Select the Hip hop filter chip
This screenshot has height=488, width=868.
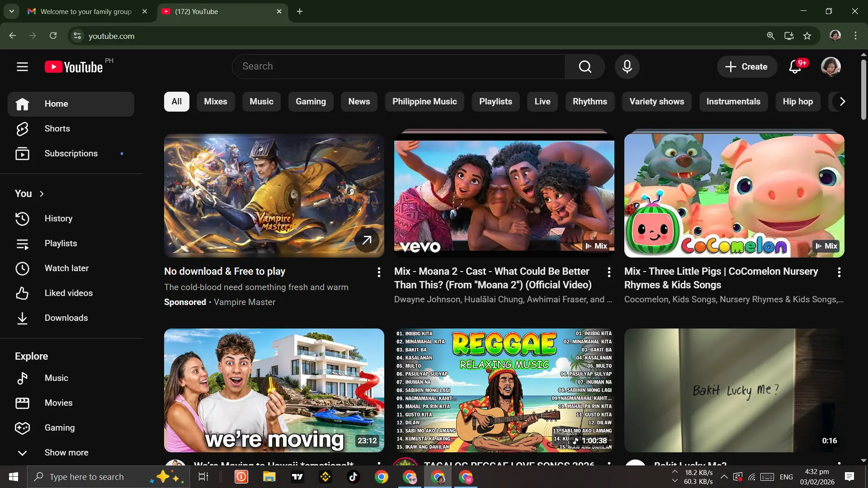click(797, 102)
